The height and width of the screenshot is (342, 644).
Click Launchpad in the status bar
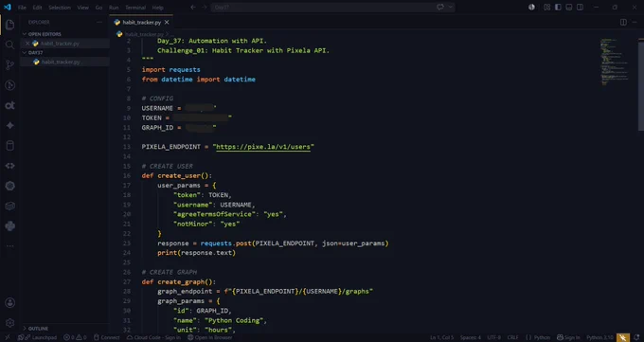(37, 337)
